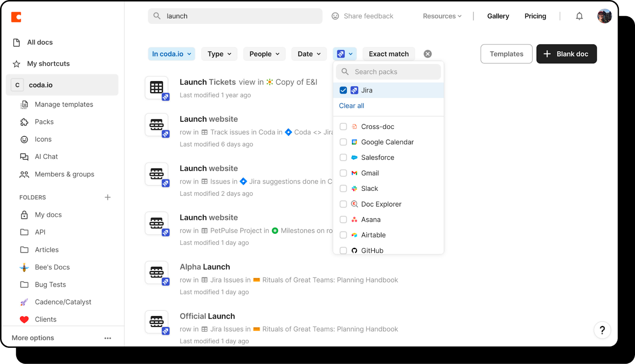The width and height of the screenshot is (635, 364).
Task: Open the Gallery page
Action: coord(498,16)
